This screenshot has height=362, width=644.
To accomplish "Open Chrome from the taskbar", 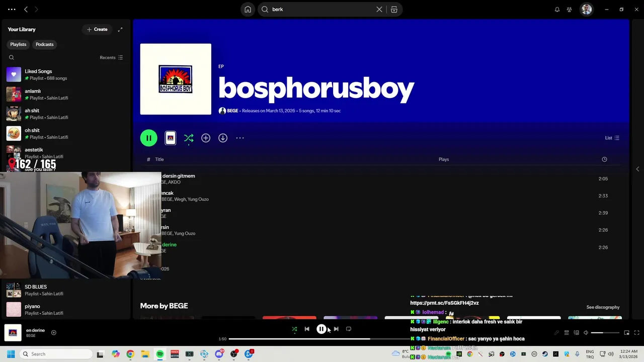I will point(130,354).
